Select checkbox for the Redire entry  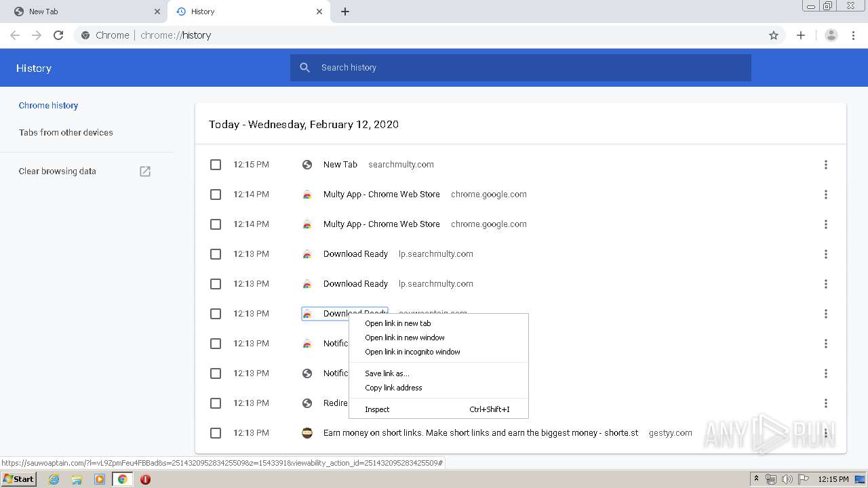pos(216,403)
